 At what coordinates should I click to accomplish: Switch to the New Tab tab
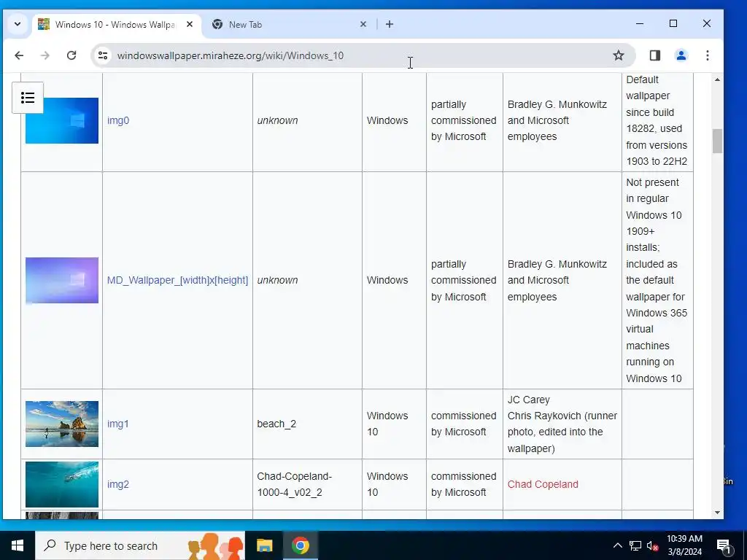(x=285, y=24)
